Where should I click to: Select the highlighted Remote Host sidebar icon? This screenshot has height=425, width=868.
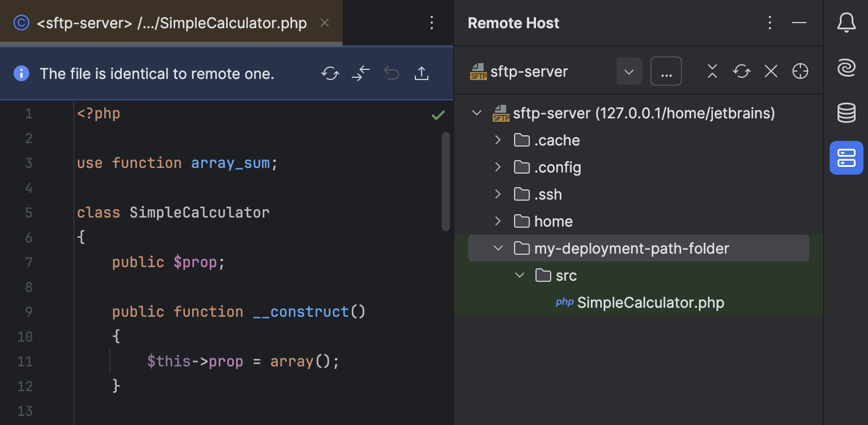847,158
